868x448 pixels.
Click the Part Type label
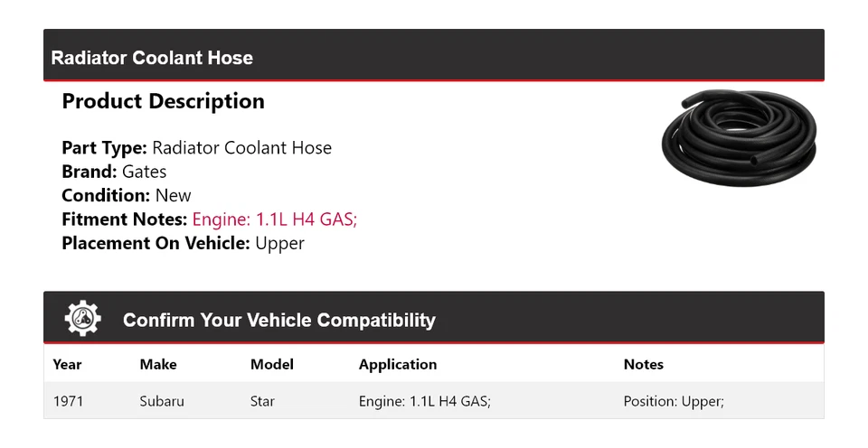pos(104,148)
